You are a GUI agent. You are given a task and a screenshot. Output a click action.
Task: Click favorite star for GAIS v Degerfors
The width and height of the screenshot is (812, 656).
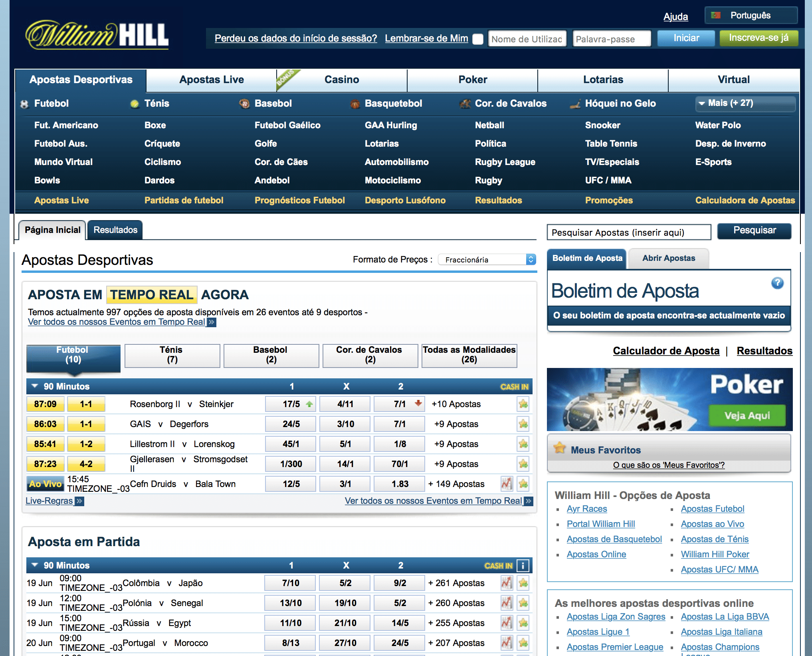[x=523, y=424]
